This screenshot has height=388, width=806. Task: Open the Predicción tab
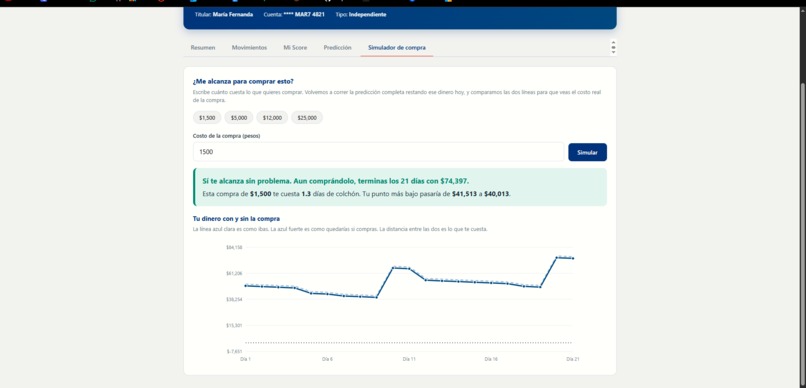(x=337, y=48)
